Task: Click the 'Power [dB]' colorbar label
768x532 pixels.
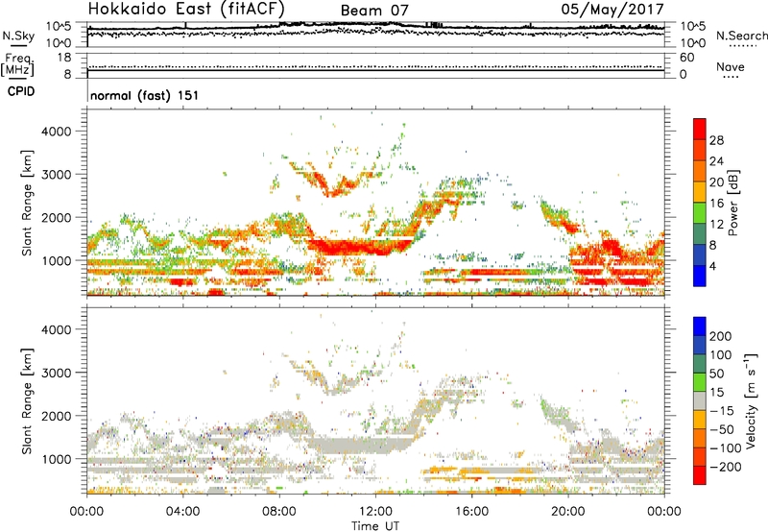Action: click(x=732, y=203)
